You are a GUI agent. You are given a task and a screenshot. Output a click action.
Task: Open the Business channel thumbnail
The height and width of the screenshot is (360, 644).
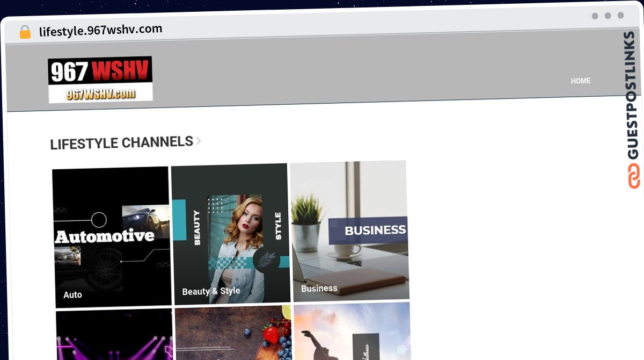[350, 230]
